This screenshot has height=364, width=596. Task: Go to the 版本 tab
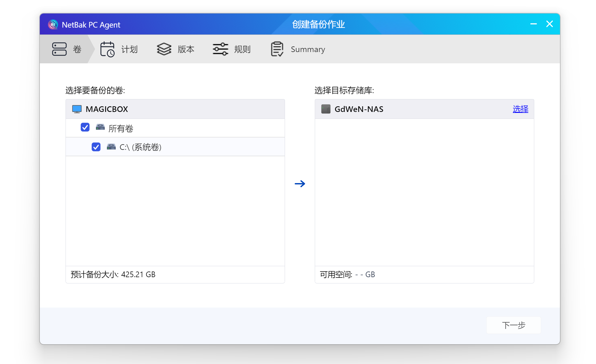click(176, 49)
